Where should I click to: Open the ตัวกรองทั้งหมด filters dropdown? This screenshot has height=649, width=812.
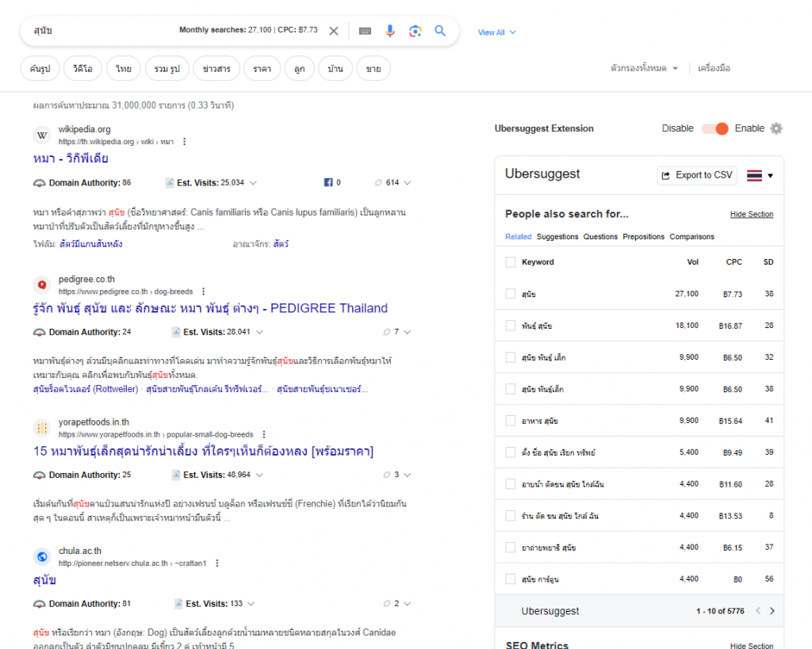pos(644,68)
